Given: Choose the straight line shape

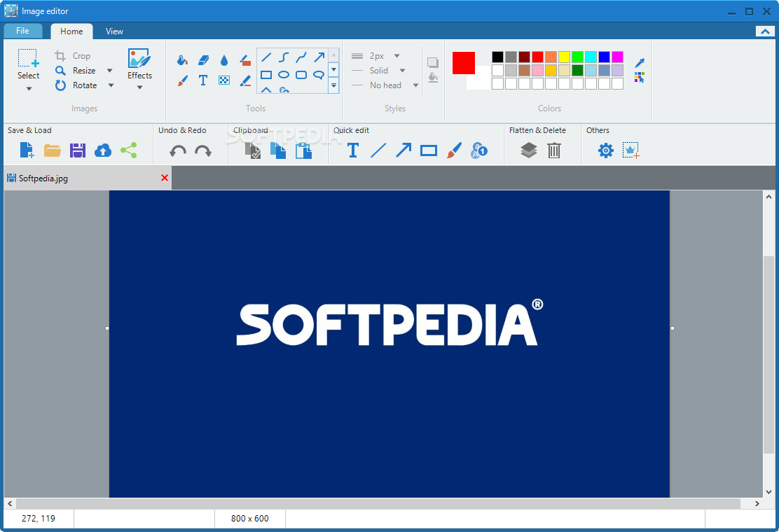Looking at the screenshot, I should pyautogui.click(x=266, y=57).
